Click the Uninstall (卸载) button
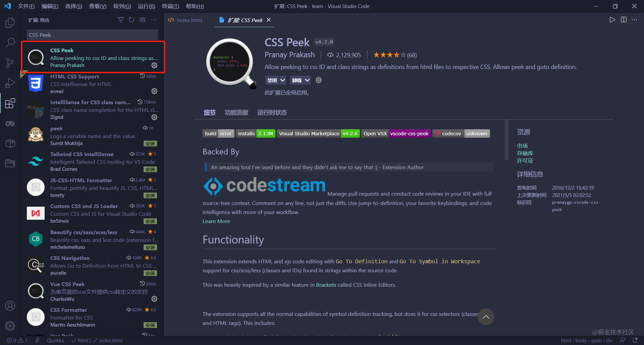644x345 pixels. click(297, 80)
